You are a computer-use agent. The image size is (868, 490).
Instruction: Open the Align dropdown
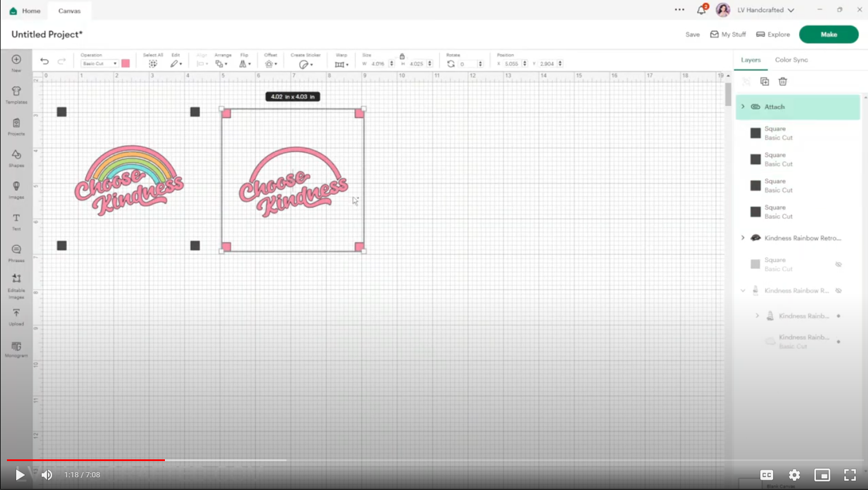tap(202, 64)
